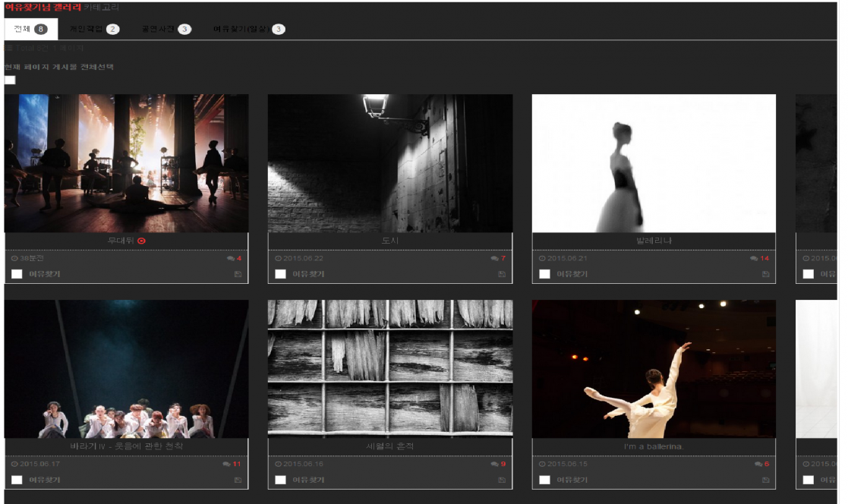Click the 2015.06.15 date
Viewport: 848px width, 504px height.
pyautogui.click(x=567, y=464)
